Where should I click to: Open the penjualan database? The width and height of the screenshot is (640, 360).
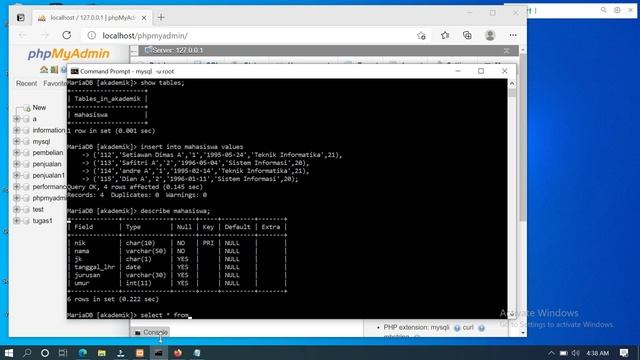coord(47,164)
